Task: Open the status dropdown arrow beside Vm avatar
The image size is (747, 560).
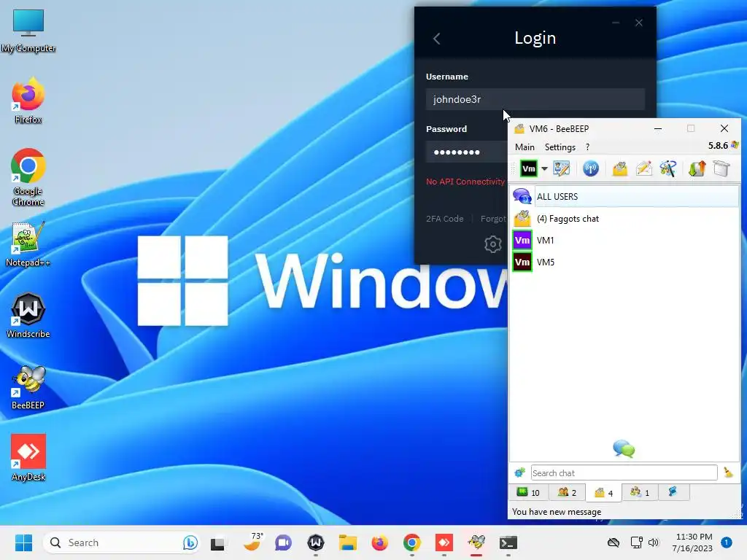Action: (x=544, y=168)
